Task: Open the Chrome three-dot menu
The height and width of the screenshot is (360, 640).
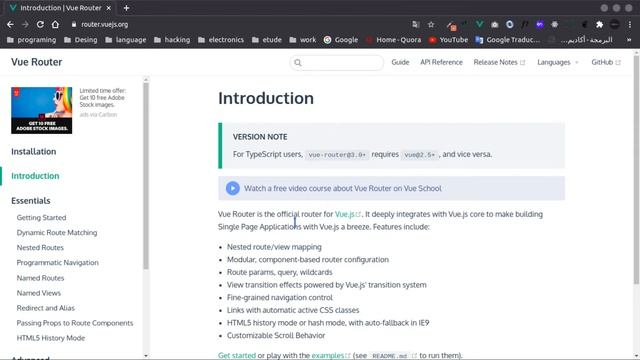Action: point(630,24)
